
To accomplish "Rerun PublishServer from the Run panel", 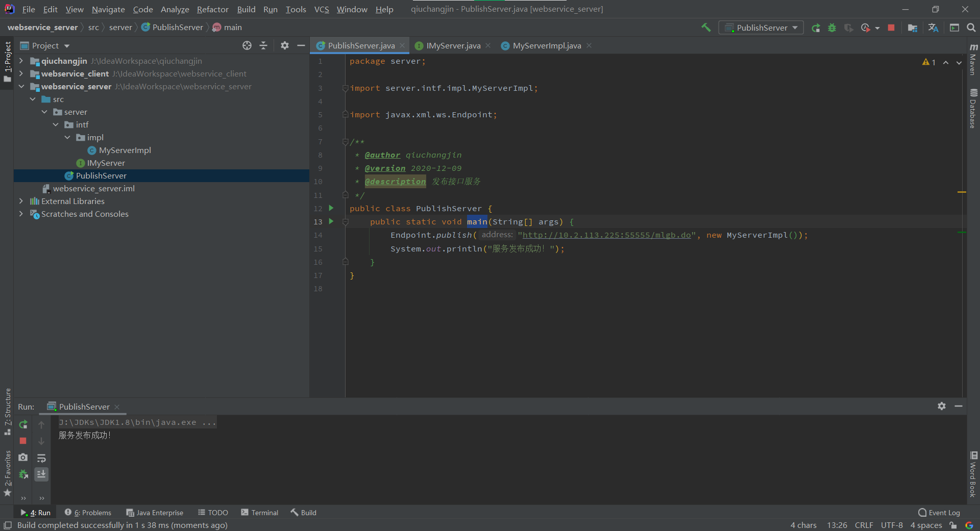I will tap(23, 424).
